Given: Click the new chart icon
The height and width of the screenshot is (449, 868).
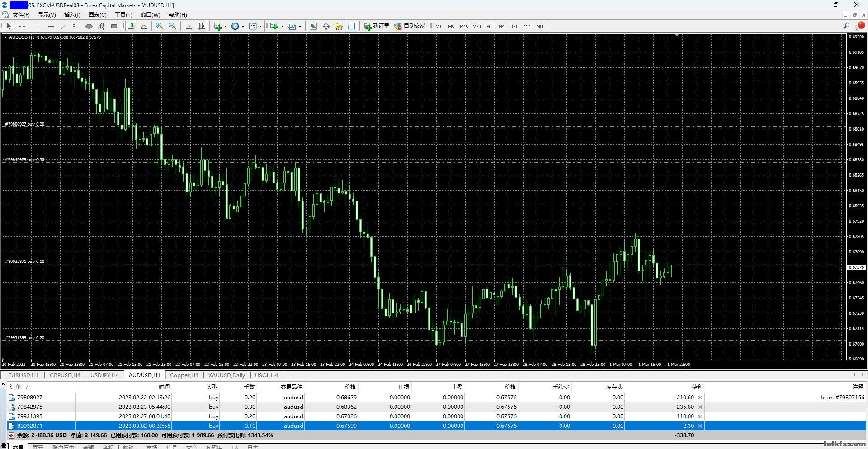Looking at the screenshot, I should click(274, 26).
